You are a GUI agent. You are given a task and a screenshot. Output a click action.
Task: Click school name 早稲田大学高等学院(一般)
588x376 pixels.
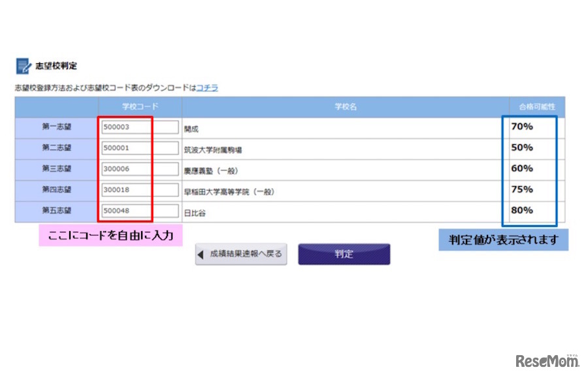229,192
